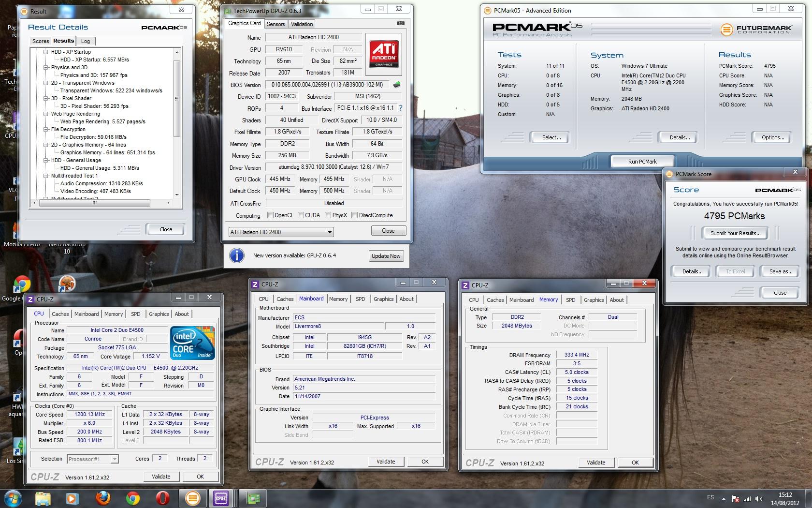Collapse the File Decryption tree node
812x508 pixels.
click(46, 129)
